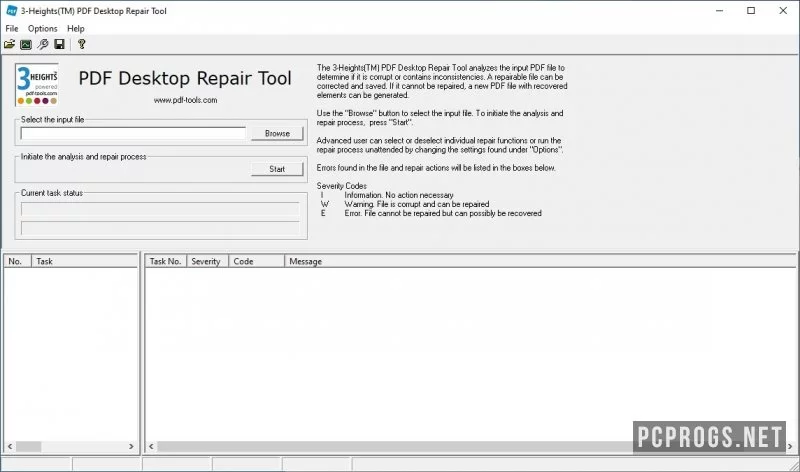Viewport: 800px width, 472px height.
Task: Click the PDF Desktop Repair Tool heading
Action: (185, 78)
